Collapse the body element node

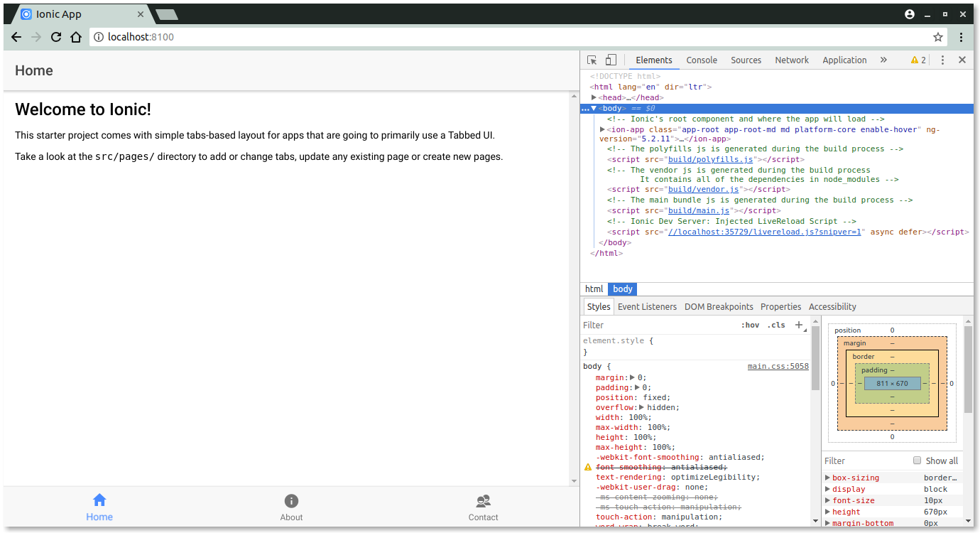tap(594, 108)
